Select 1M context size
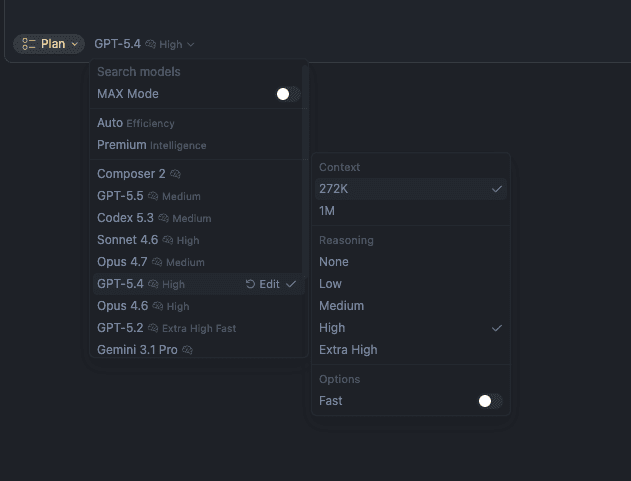631x481 pixels. click(x=410, y=211)
